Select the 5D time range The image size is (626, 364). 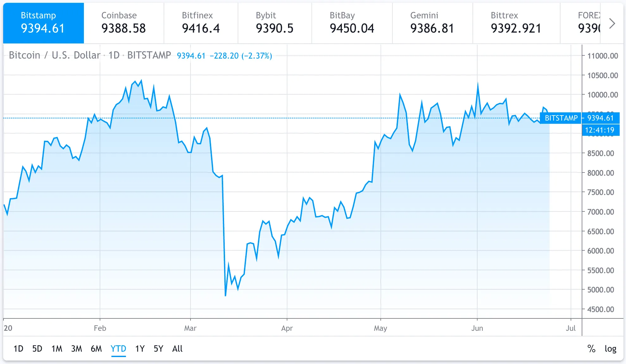(37, 348)
